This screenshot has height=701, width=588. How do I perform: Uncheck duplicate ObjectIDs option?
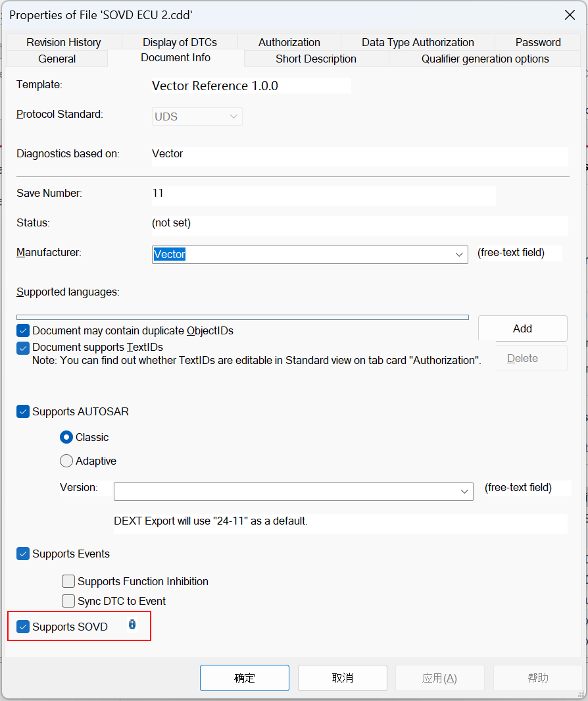23,330
